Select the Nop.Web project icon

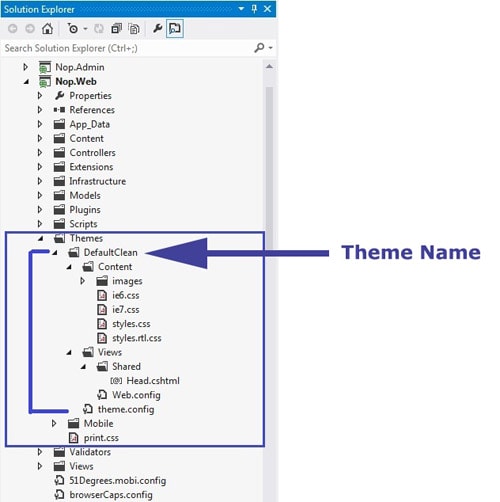click(x=45, y=82)
